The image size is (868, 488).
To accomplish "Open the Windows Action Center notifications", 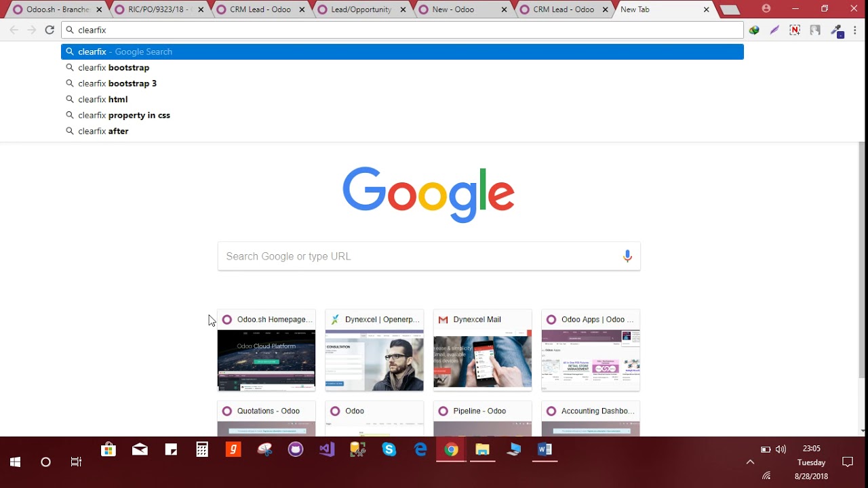I will (x=848, y=462).
